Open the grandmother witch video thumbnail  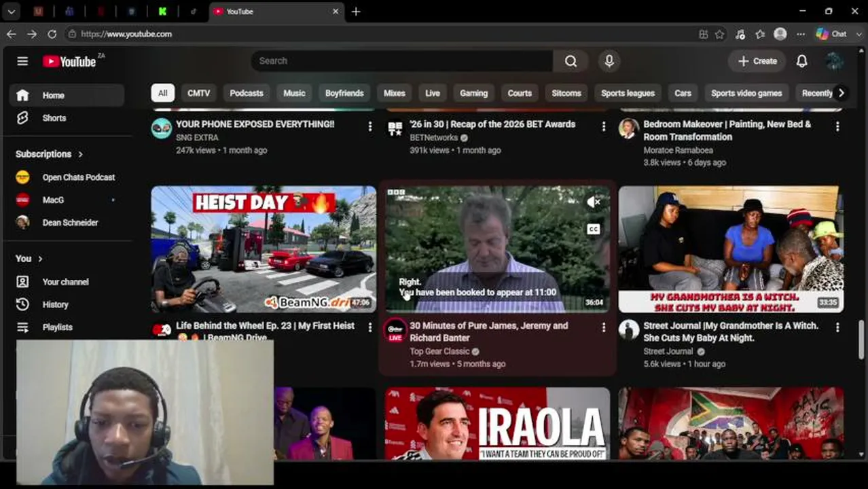click(731, 249)
